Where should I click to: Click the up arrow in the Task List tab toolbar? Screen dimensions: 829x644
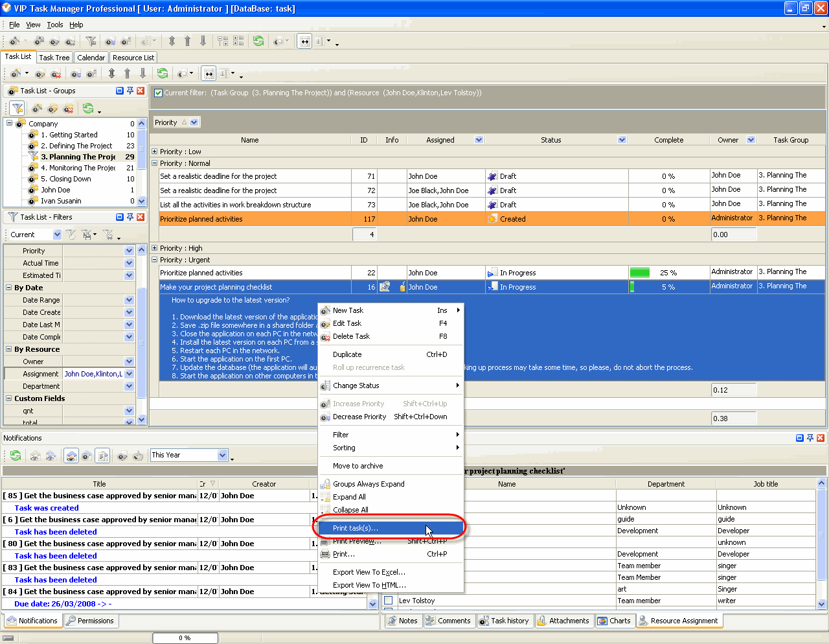pos(127,73)
